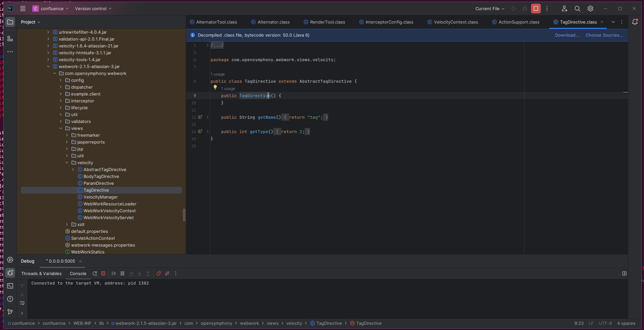Open the Terminal tool window
This screenshot has height=330, width=644.
pos(10,286)
